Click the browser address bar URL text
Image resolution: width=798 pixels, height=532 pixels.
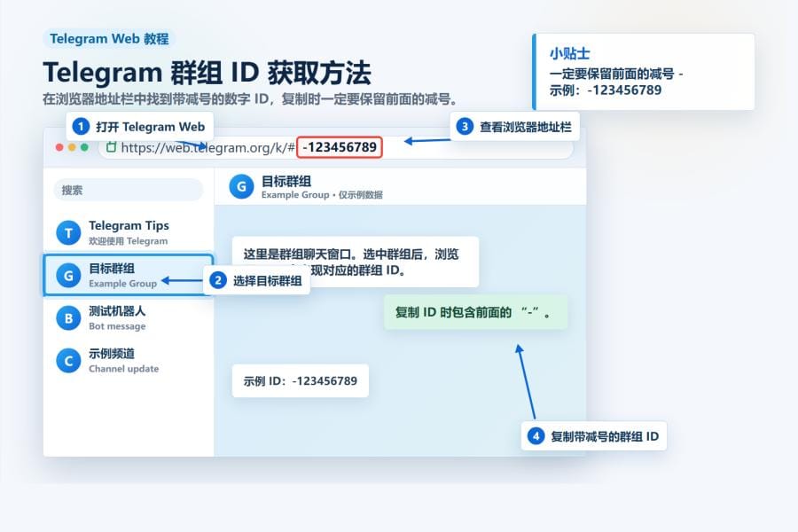coord(207,148)
